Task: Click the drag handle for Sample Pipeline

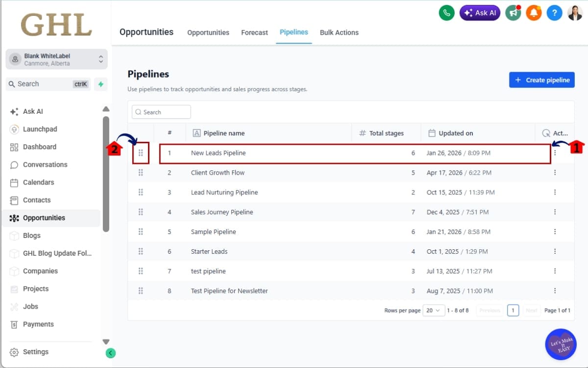Action: pyautogui.click(x=141, y=232)
